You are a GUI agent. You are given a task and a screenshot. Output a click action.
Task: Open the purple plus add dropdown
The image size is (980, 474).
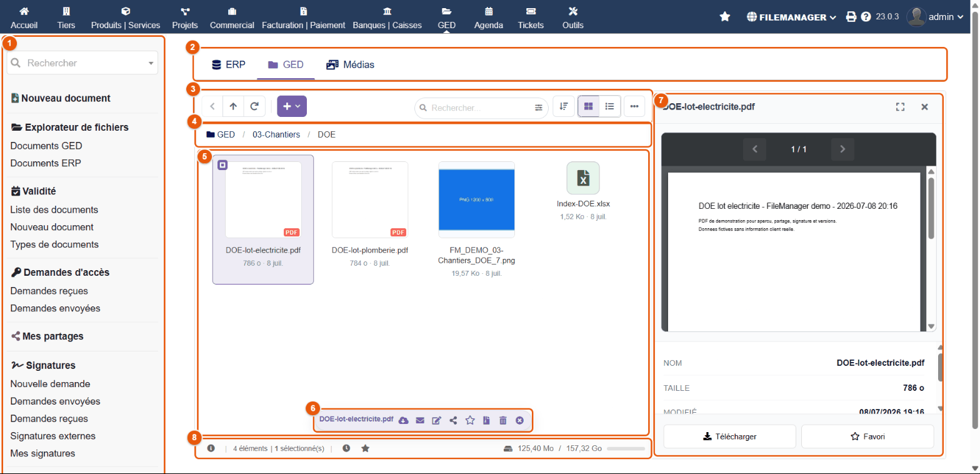[x=292, y=106]
